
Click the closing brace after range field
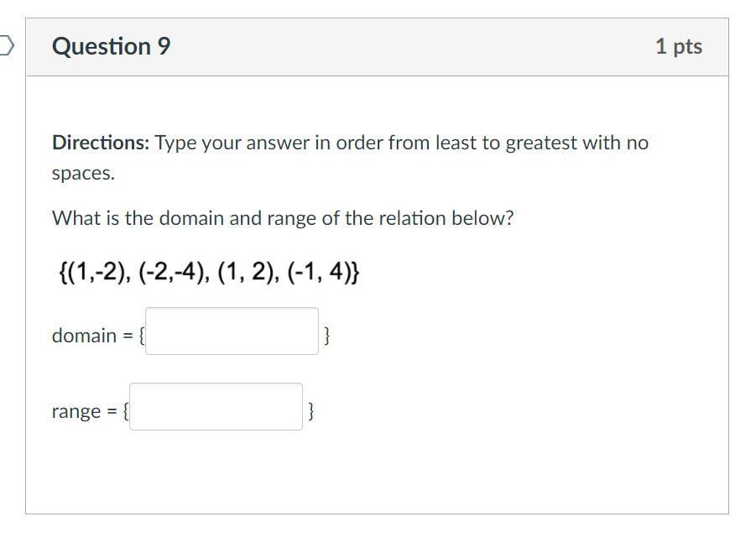pos(310,411)
